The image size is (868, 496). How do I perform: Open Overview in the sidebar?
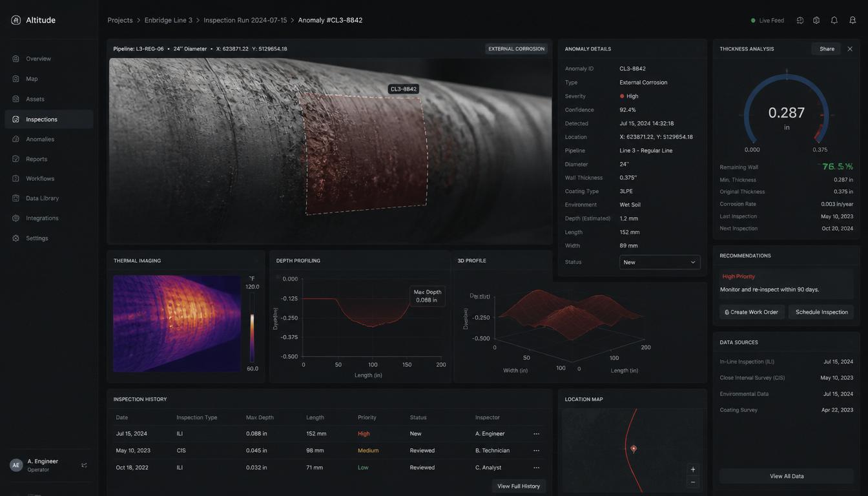49,59
